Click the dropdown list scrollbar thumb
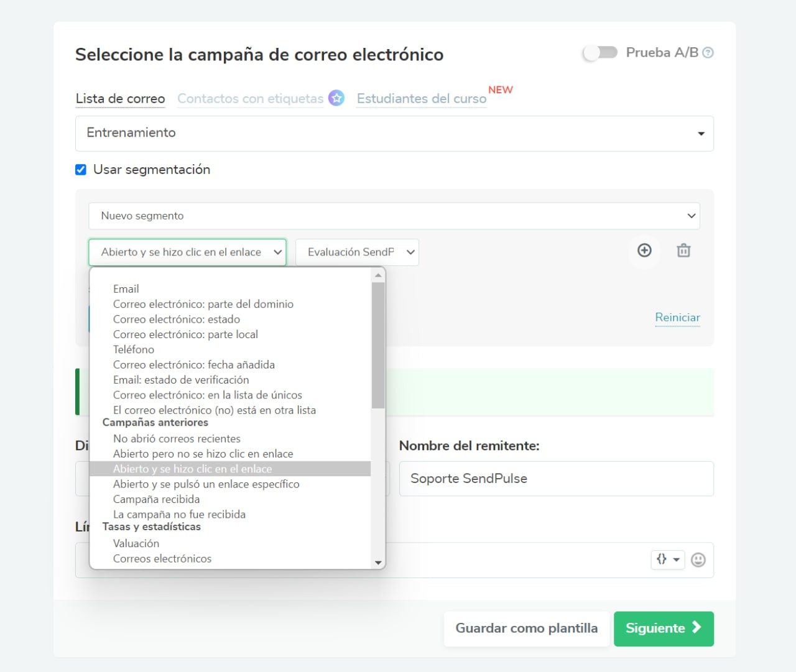796x672 pixels. click(x=378, y=346)
